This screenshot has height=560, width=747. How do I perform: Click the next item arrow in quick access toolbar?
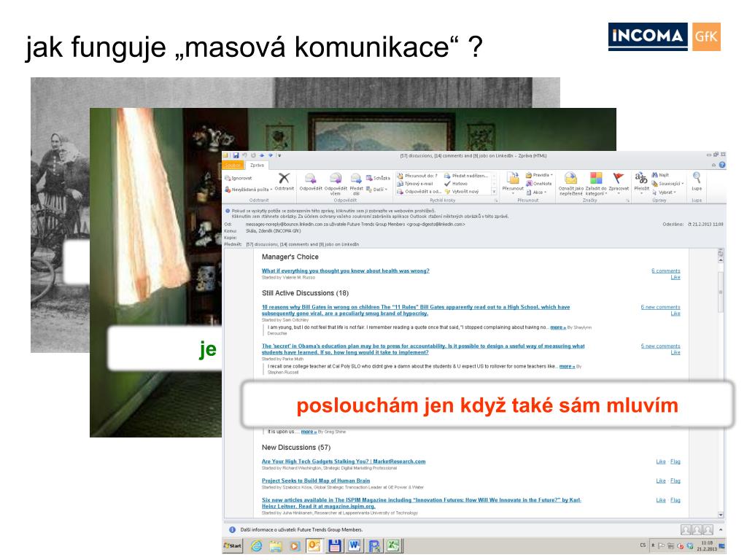270,155
